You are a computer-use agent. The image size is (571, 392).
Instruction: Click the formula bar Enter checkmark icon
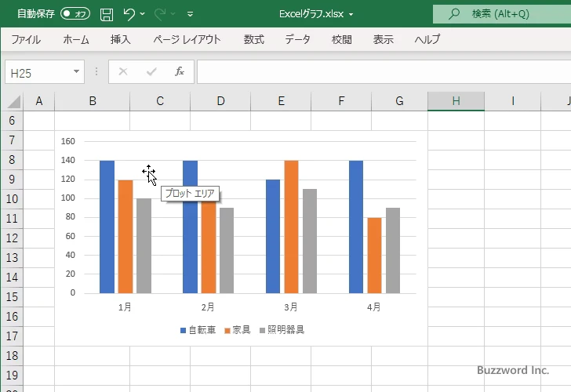151,71
